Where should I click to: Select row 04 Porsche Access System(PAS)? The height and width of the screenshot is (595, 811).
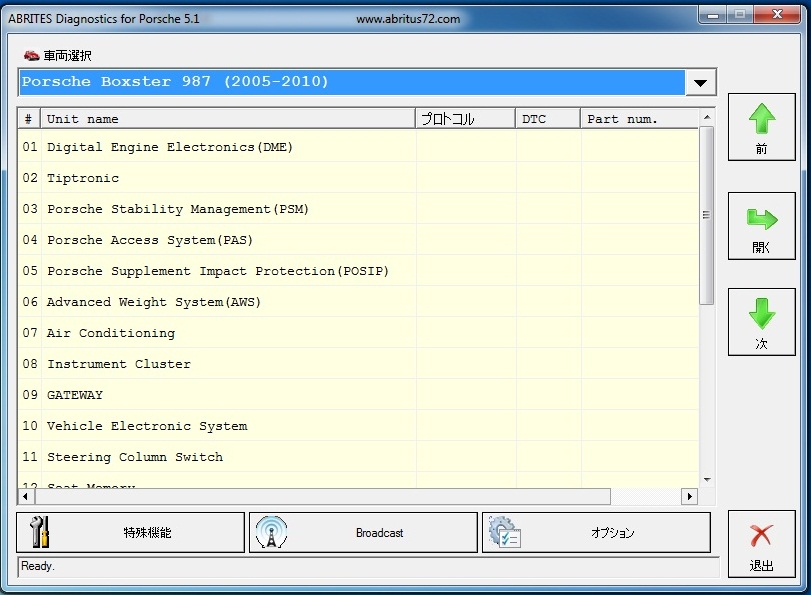[358, 240]
